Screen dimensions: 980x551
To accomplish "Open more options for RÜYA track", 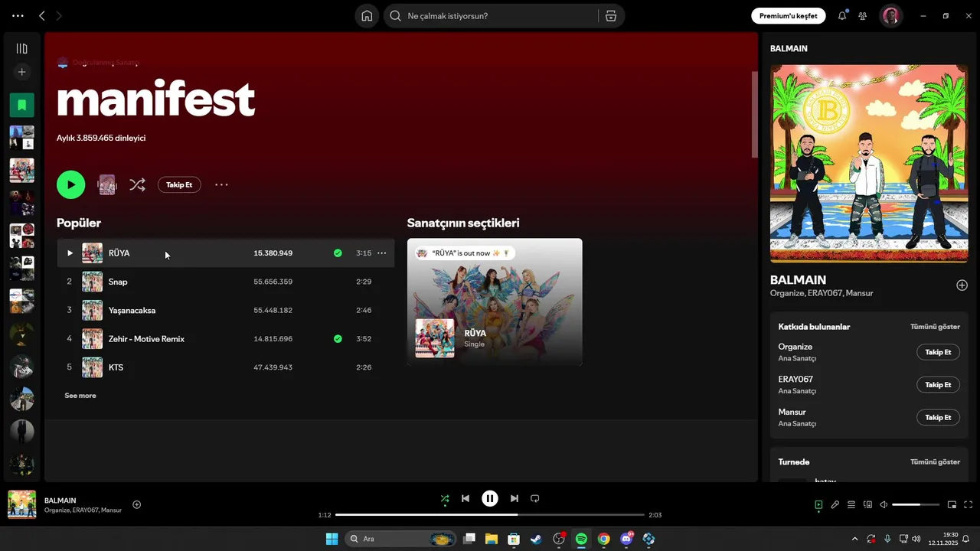I will (382, 253).
